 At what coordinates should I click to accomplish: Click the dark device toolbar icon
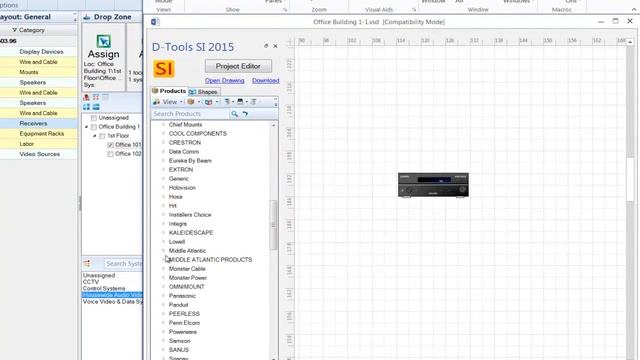click(x=240, y=102)
